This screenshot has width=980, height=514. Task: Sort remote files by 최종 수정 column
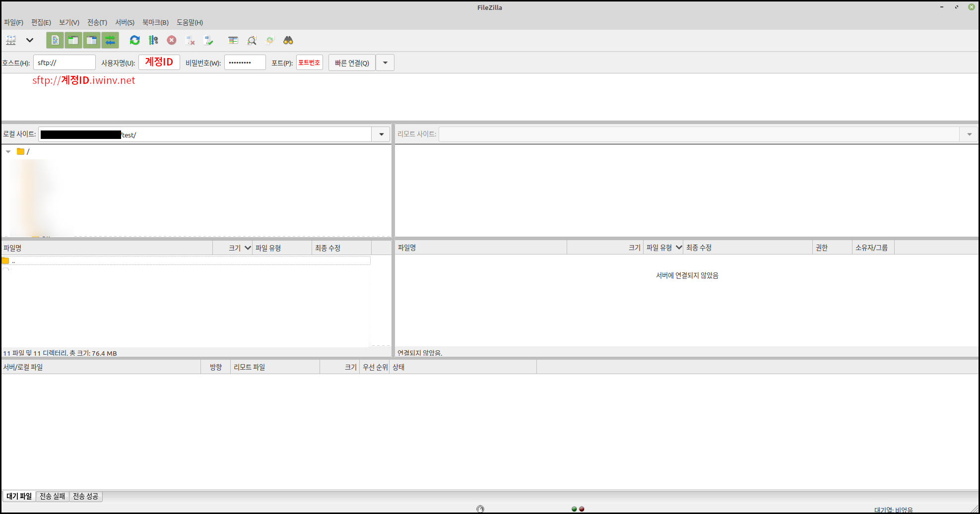(x=748, y=248)
